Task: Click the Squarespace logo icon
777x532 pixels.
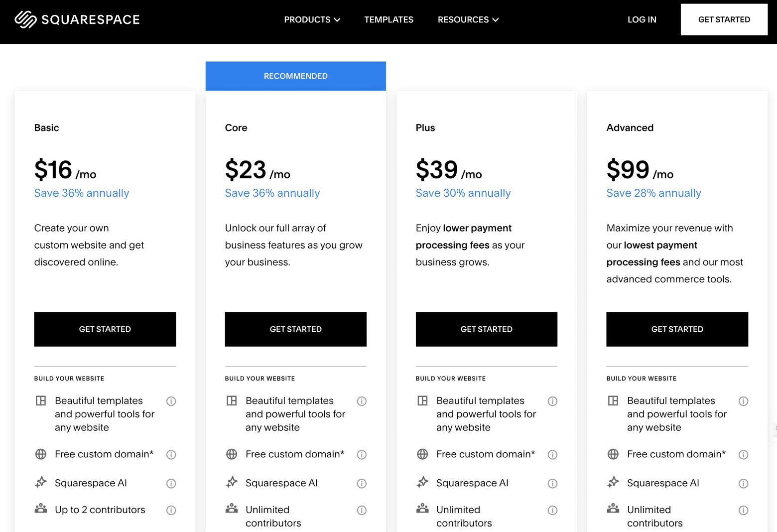Action: coord(25,19)
